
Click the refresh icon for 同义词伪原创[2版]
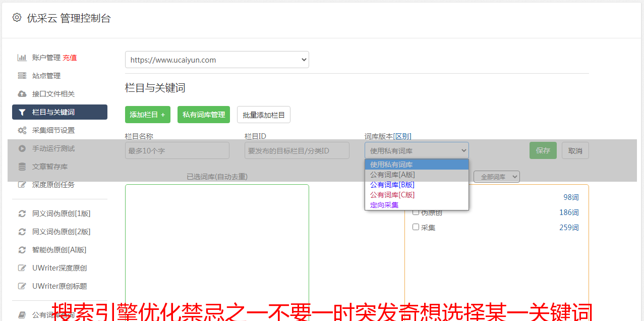[22, 232]
